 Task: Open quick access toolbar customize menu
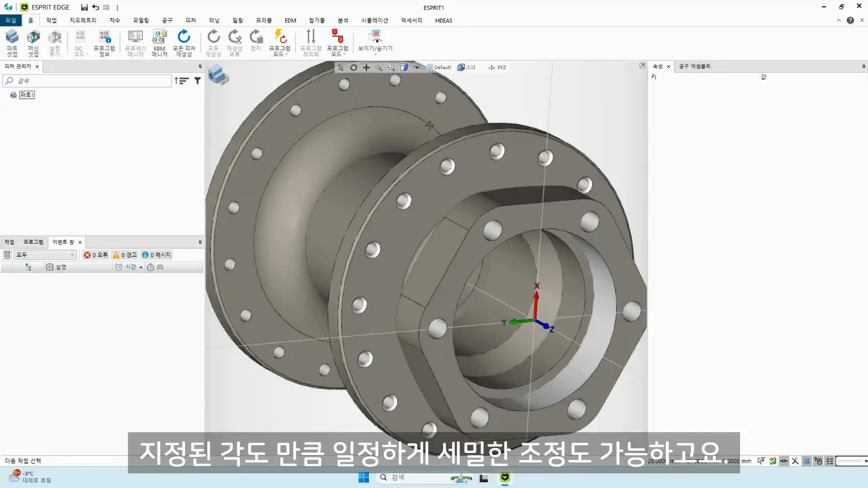pyautogui.click(x=117, y=7)
